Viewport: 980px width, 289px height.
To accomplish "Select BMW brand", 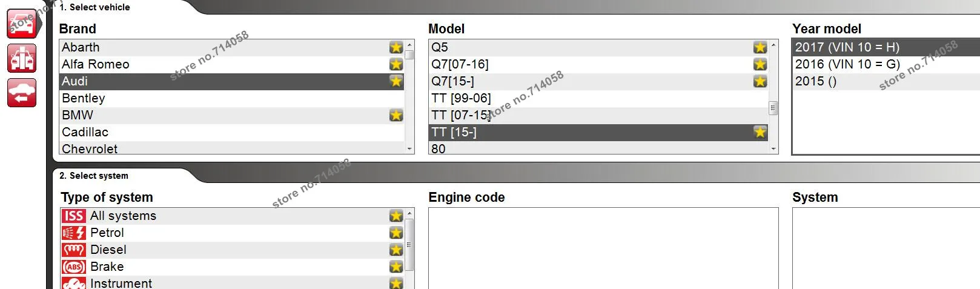I will coord(232,115).
